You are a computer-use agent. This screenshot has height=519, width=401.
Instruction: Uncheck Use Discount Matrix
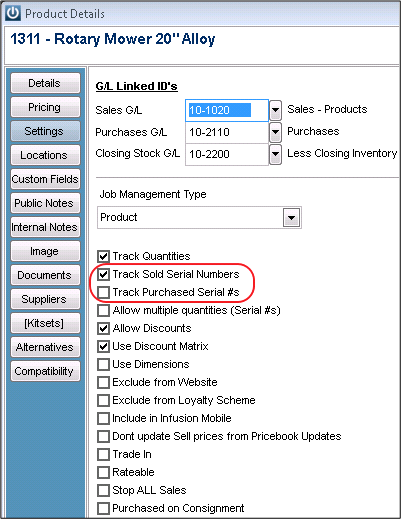pos(103,346)
